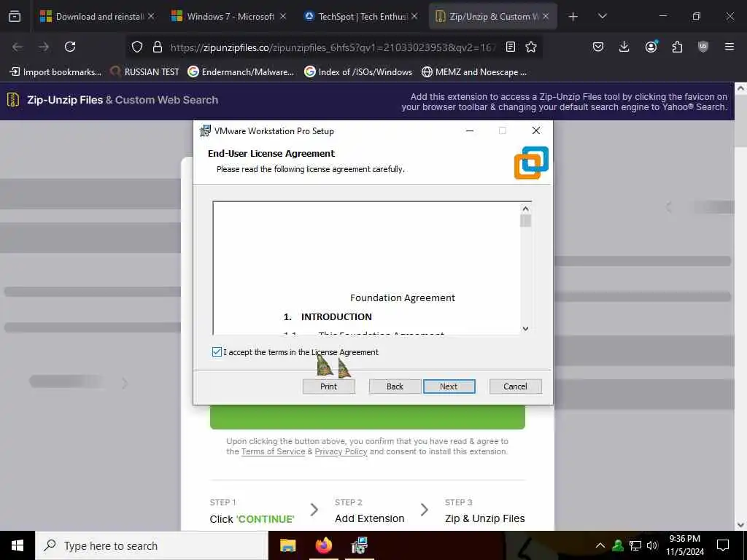747x560 pixels.
Task: Click the webpage scrollbar down arrow
Action: [x=741, y=525]
